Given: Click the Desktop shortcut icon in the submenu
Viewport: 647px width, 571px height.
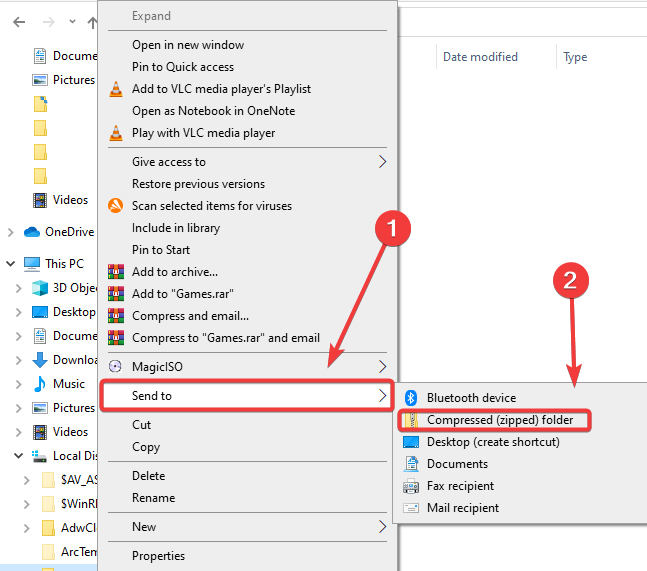Looking at the screenshot, I should 411,442.
